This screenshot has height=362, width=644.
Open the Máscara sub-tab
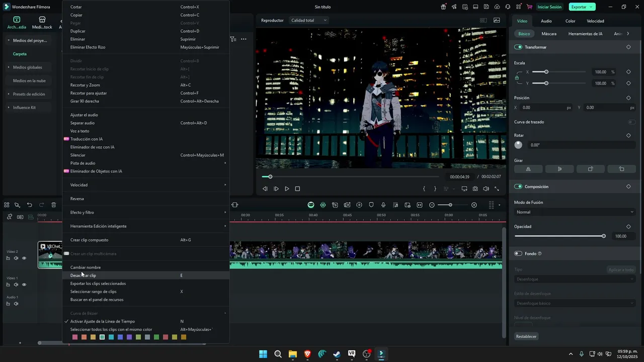coord(549,34)
